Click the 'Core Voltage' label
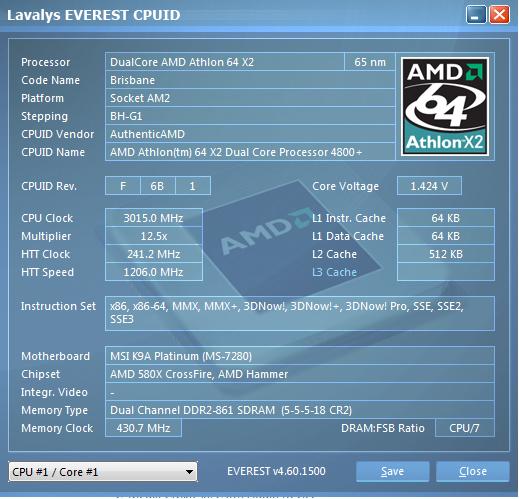This screenshot has width=519, height=499. tap(345, 186)
